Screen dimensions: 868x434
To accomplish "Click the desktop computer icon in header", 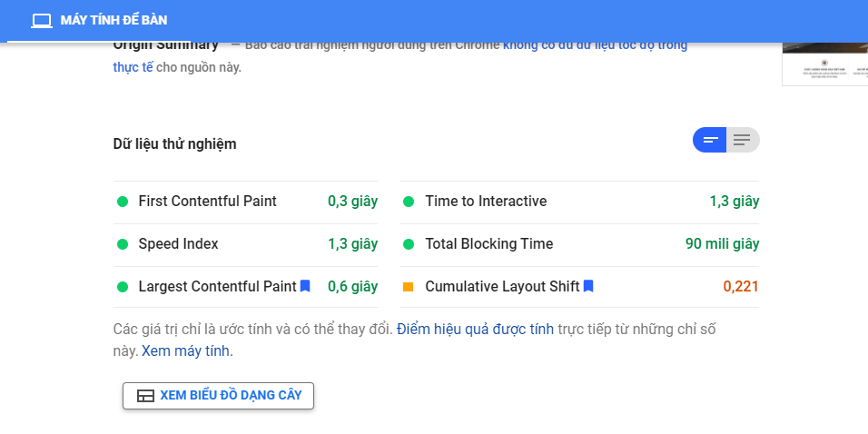I will click(x=42, y=21).
